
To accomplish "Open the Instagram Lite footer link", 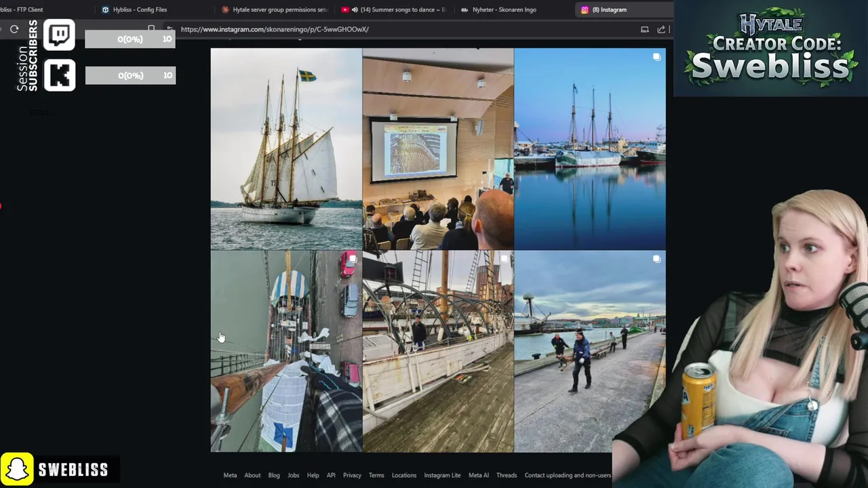I will (x=442, y=475).
